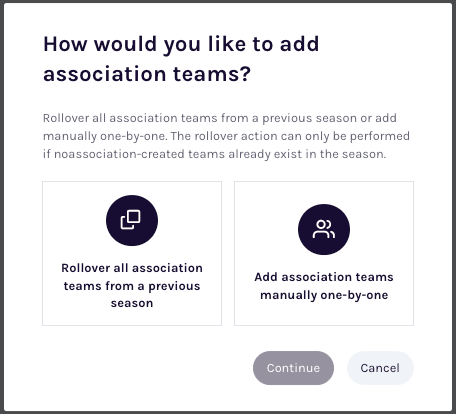Click the 'How would you like to add' heading
456x414 pixels.
181,44
